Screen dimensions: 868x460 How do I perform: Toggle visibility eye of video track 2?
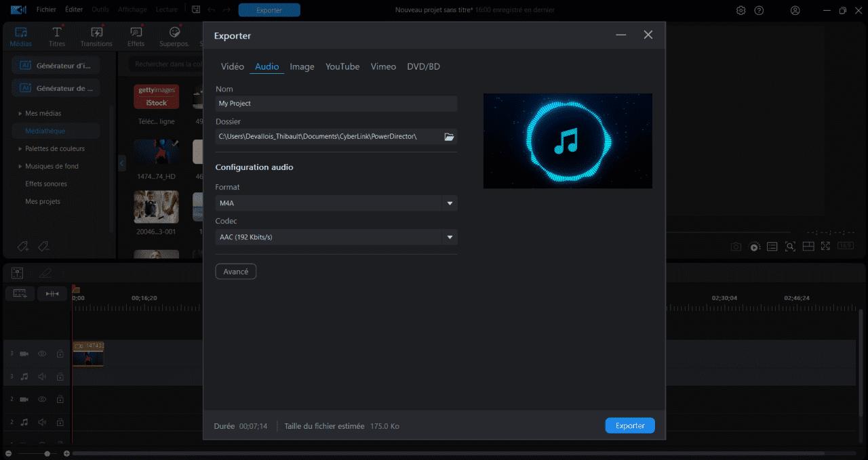42,399
